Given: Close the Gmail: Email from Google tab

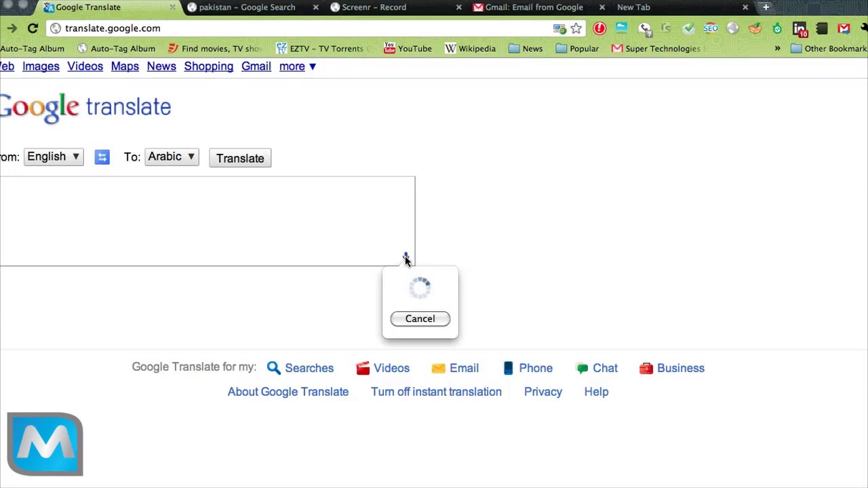Looking at the screenshot, I should (x=602, y=7).
